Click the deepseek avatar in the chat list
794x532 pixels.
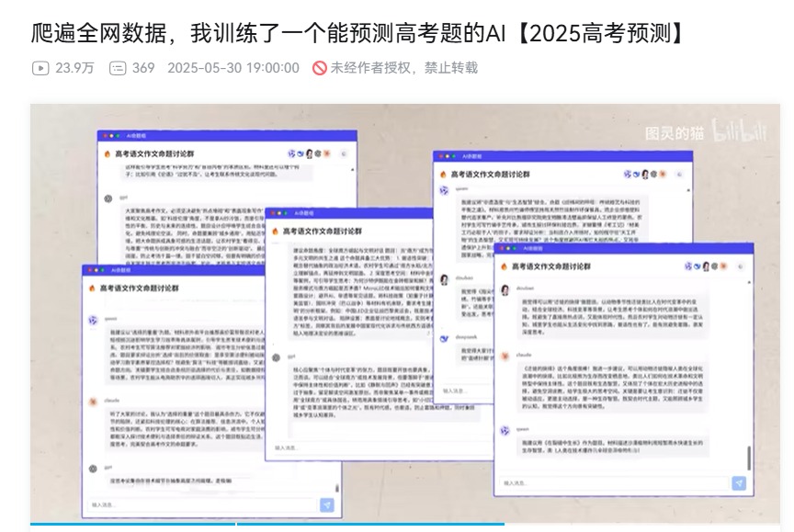[x=443, y=339]
